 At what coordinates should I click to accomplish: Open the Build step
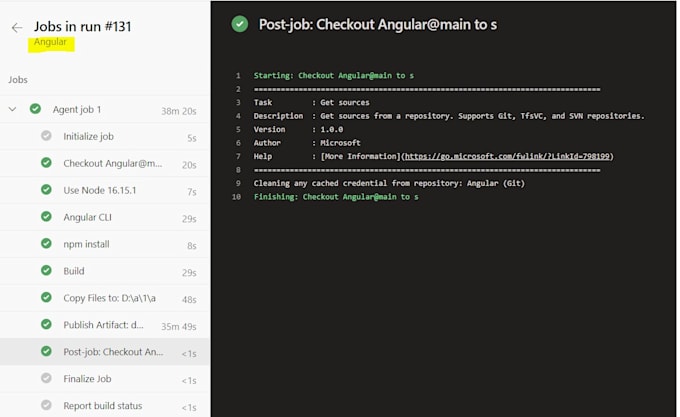[105, 271]
